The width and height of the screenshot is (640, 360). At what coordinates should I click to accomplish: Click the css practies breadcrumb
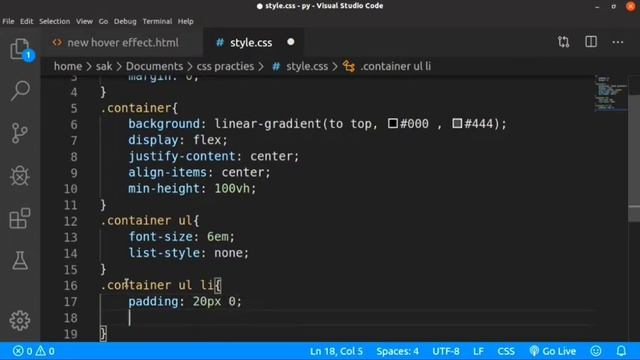point(225,66)
